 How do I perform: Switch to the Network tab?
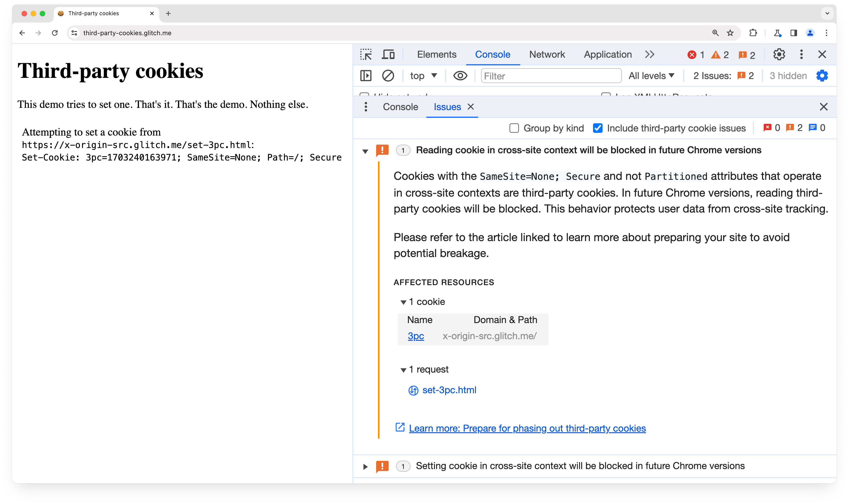click(547, 54)
